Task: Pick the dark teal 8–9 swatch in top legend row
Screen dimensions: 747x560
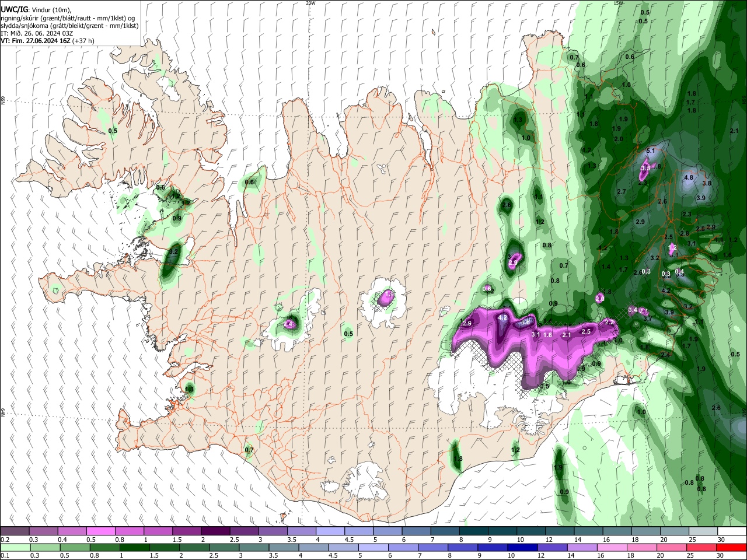Action: [x=474, y=531]
